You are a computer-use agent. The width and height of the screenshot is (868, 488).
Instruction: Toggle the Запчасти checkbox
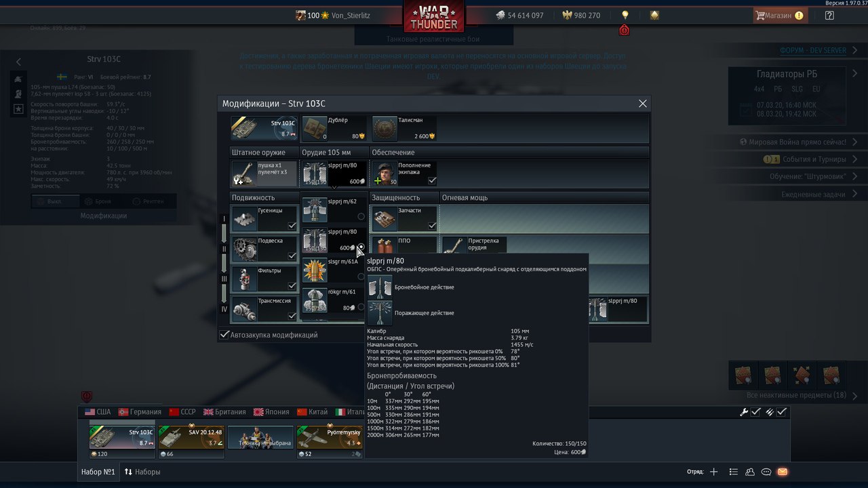tap(432, 226)
